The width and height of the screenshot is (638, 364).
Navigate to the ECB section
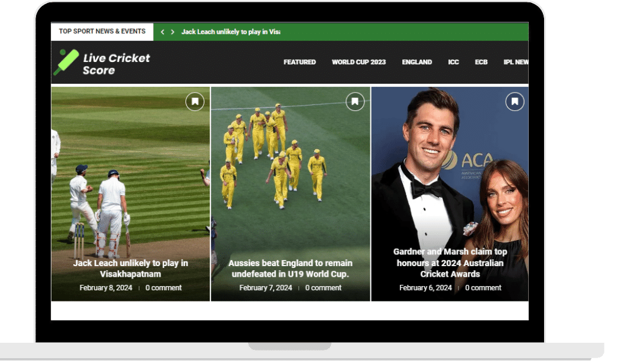[x=481, y=62]
